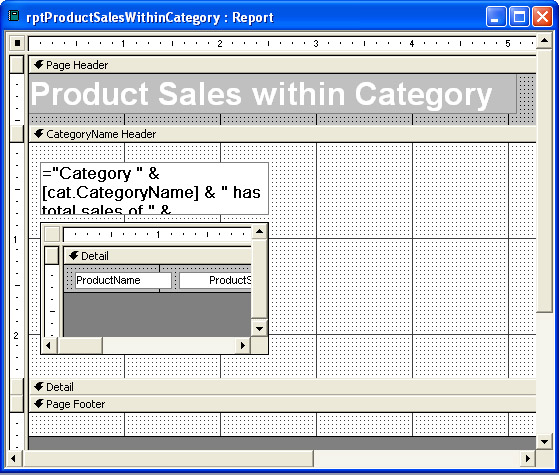The width and height of the screenshot is (559, 475).
Task: Click the CategoryName Header section selector square
Action: (16, 134)
